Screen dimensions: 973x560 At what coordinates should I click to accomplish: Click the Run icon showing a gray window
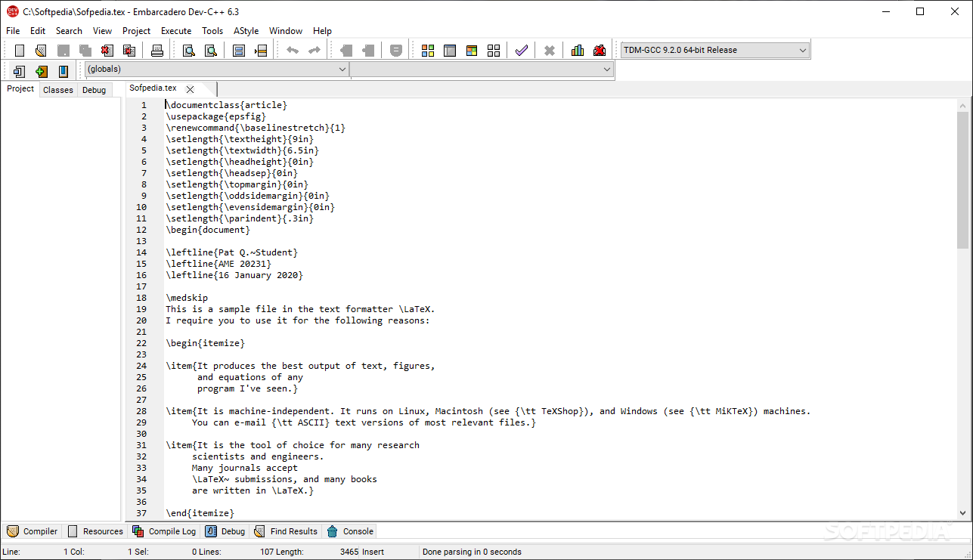(450, 51)
